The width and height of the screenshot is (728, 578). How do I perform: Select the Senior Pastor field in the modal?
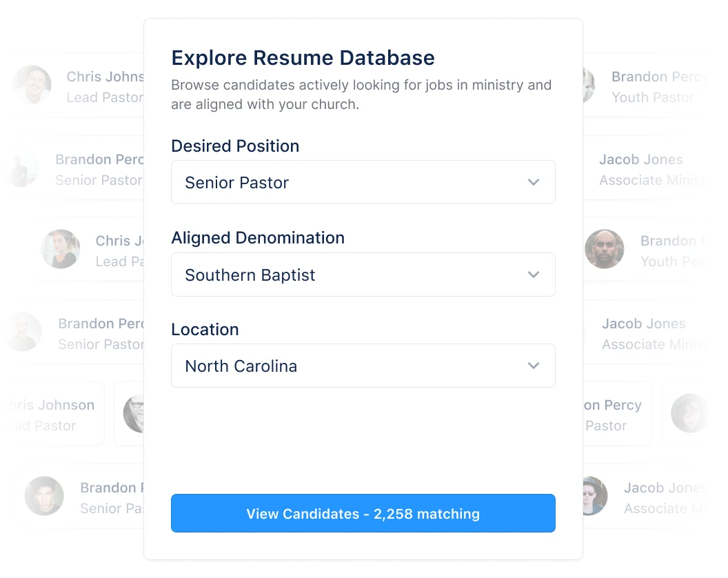click(363, 182)
